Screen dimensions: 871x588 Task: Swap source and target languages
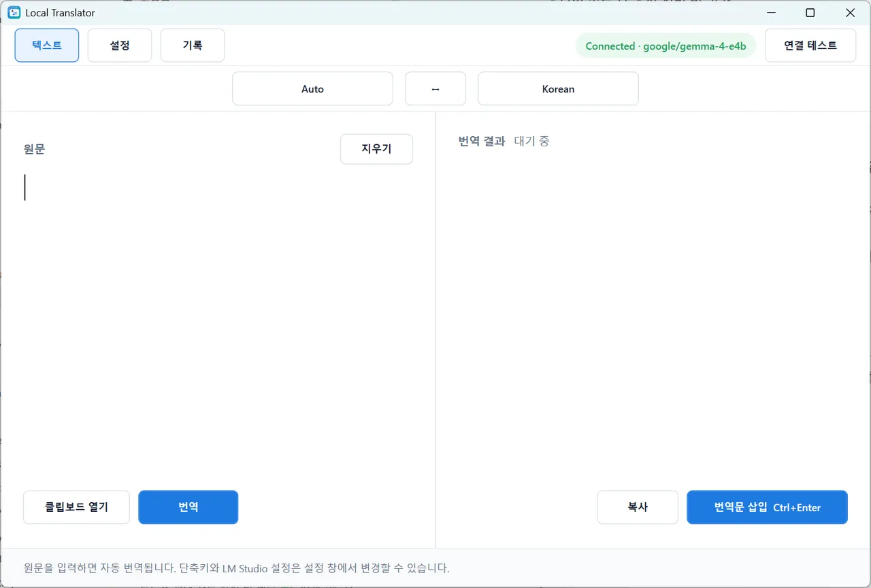435,89
